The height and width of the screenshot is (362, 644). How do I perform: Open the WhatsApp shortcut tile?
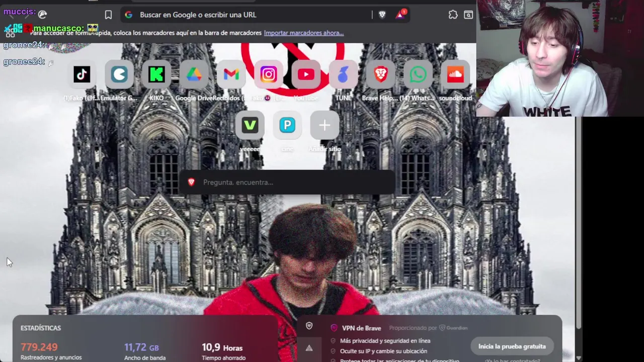pos(418,74)
